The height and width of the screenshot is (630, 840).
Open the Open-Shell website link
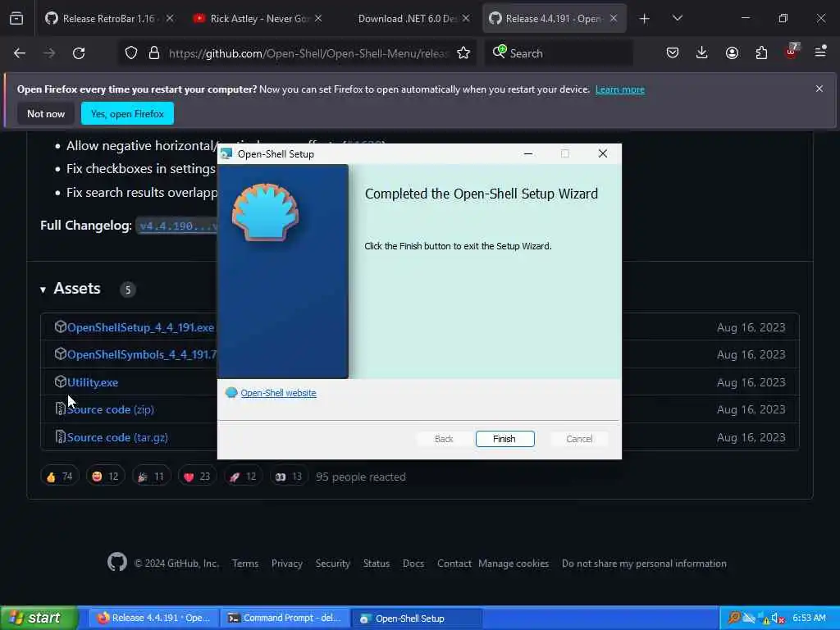(278, 393)
